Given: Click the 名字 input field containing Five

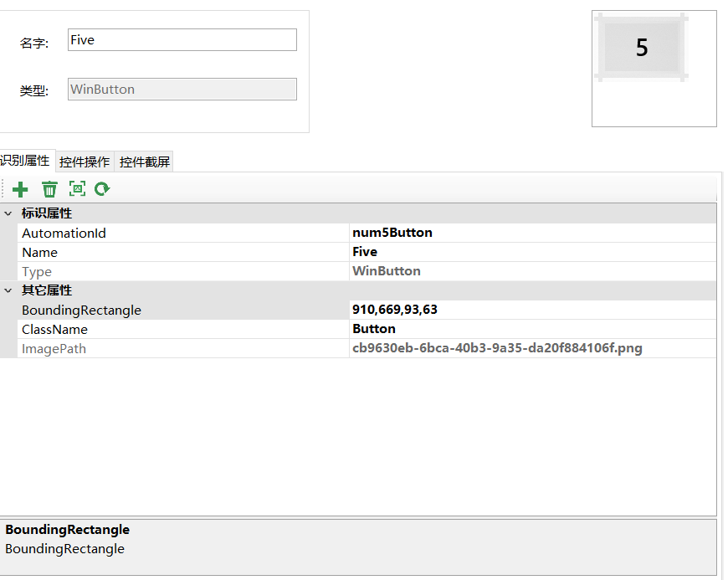Looking at the screenshot, I should 182,40.
